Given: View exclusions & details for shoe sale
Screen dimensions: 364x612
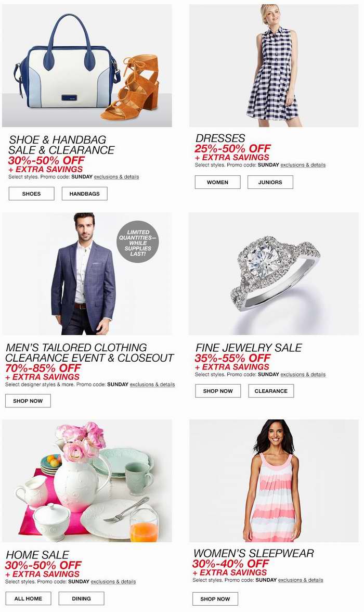Looking at the screenshot, I should pyautogui.click(x=116, y=177).
